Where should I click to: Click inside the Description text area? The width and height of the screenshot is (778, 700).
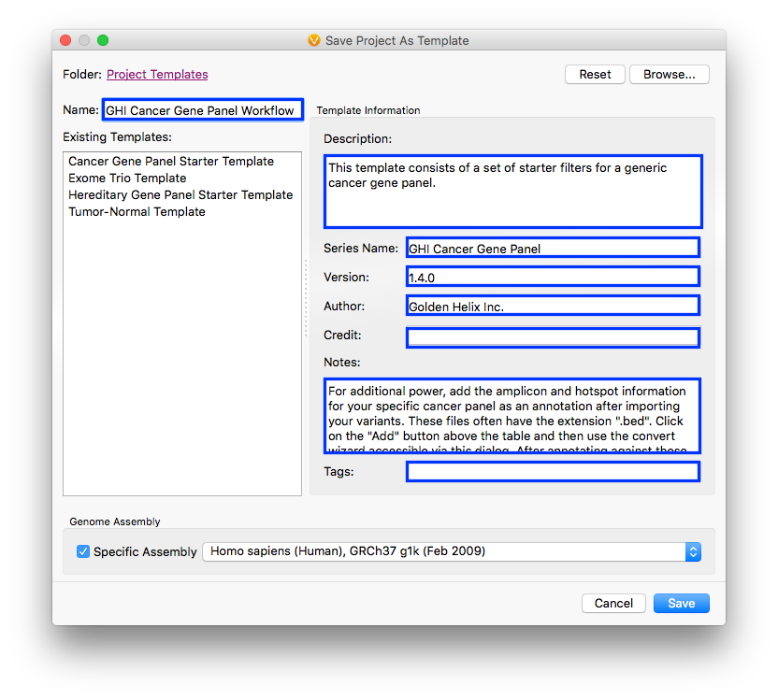coord(512,192)
